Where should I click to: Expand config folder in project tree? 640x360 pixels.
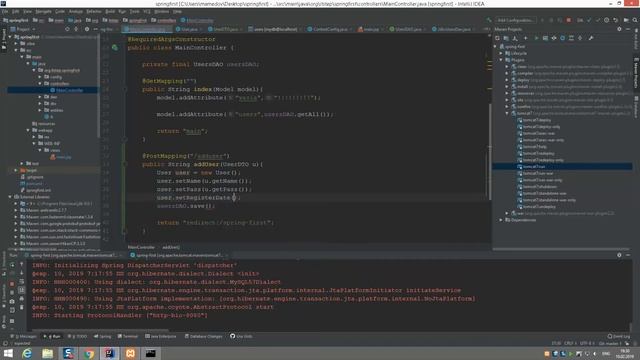pos(40,77)
